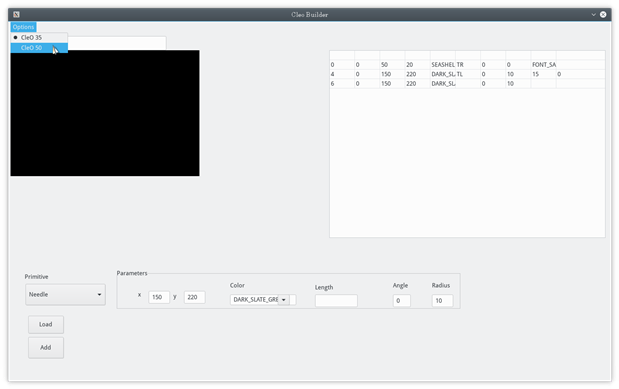Click the first-column cell with value 6
Viewport: 619px width, 389px height.
click(342, 83)
